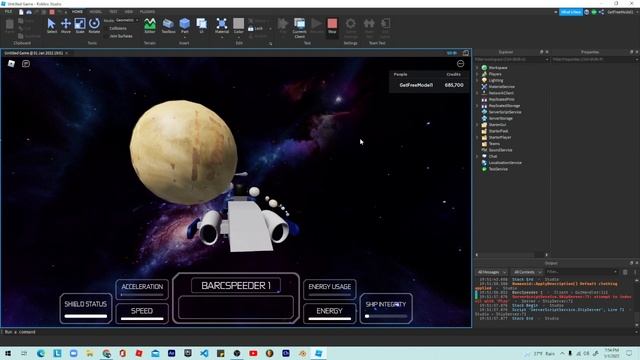Click the Explorer filter field
640x360 pixels.
[x=511, y=60]
